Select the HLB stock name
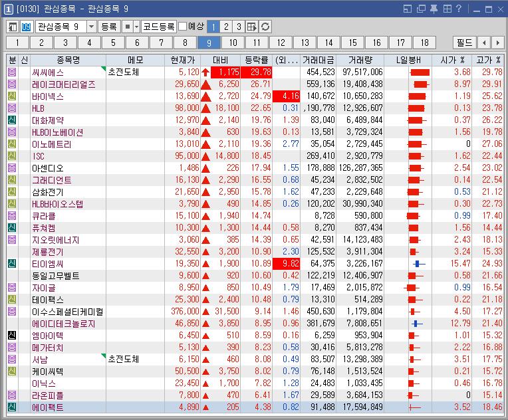 coord(38,108)
